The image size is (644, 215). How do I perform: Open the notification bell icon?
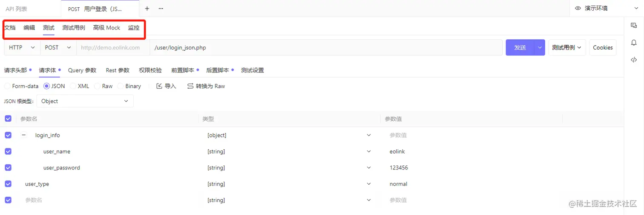point(634,43)
